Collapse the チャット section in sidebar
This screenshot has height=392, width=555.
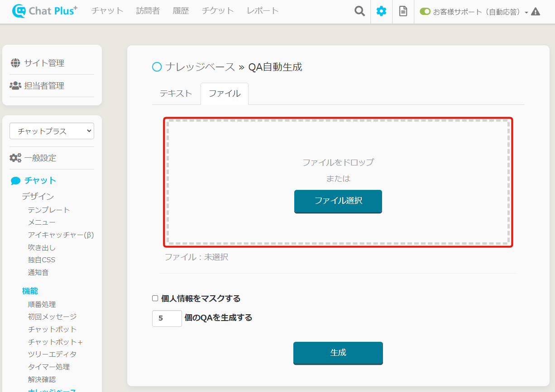(x=40, y=180)
